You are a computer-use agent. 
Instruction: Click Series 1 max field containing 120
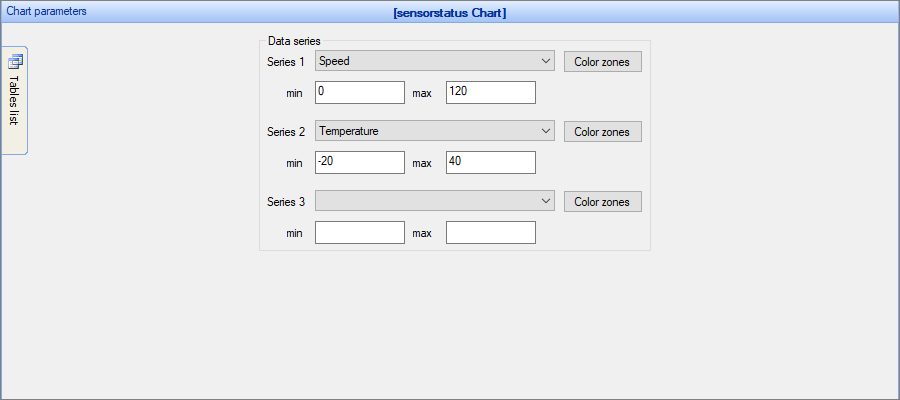pos(491,92)
